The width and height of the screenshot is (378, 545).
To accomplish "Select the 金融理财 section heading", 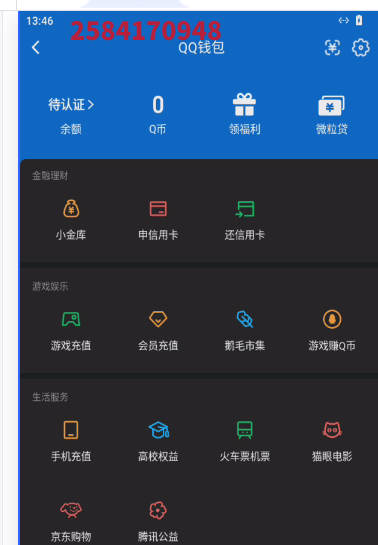I will (50, 176).
